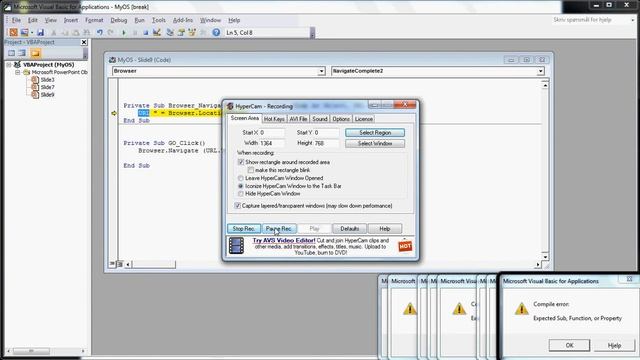Click the Copy icon in the toolbar

(x=64, y=32)
